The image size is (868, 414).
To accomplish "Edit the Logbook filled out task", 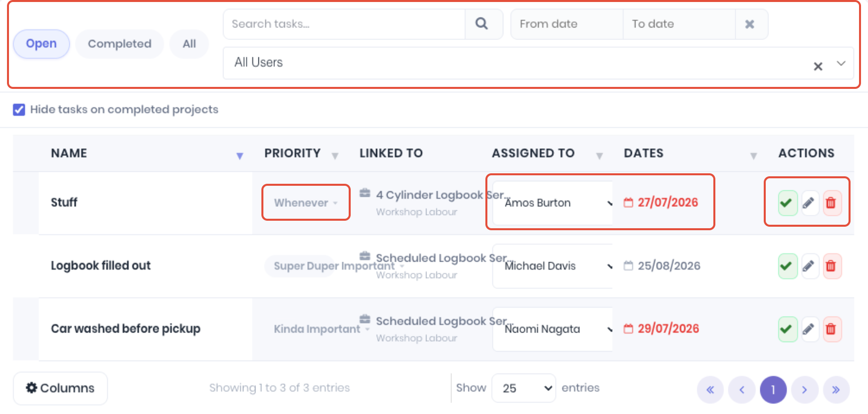I will (x=809, y=266).
